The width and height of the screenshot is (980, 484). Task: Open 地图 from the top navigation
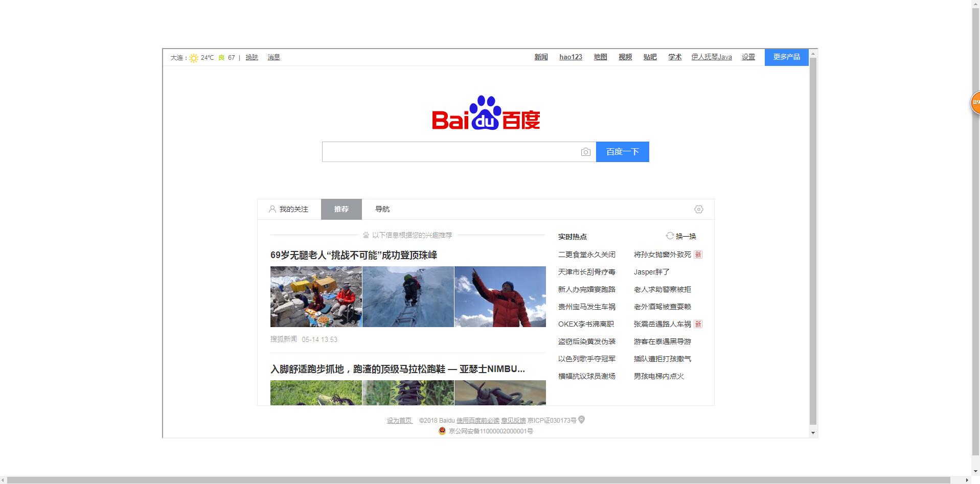(600, 57)
